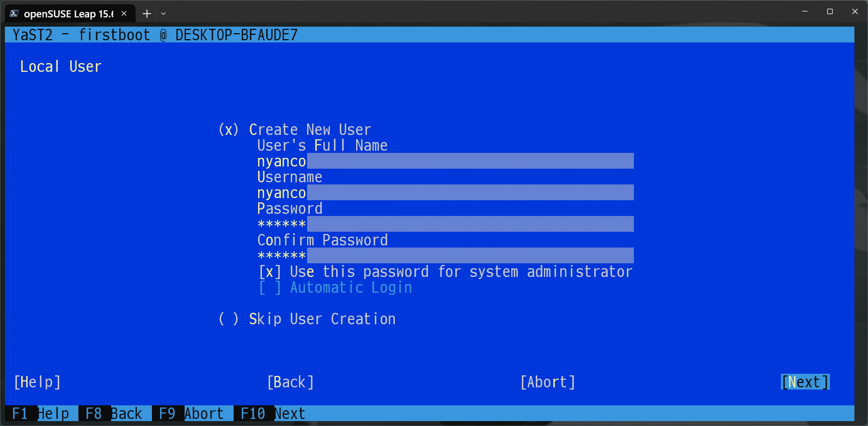The height and width of the screenshot is (426, 868).
Task: Cancel setup with the [Abort] button
Action: [x=548, y=382]
